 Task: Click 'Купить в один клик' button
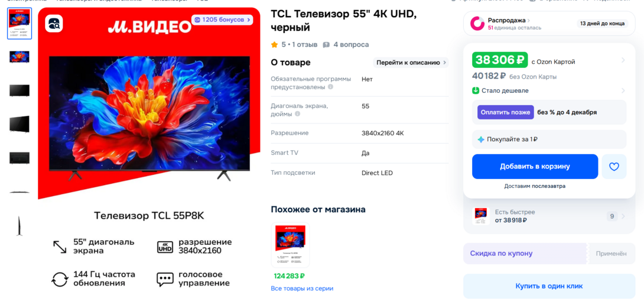(549, 286)
